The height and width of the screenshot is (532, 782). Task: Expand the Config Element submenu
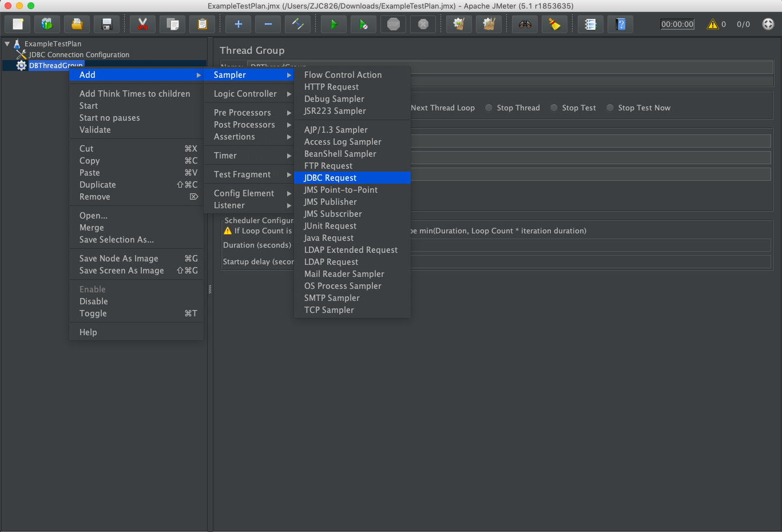coord(249,193)
